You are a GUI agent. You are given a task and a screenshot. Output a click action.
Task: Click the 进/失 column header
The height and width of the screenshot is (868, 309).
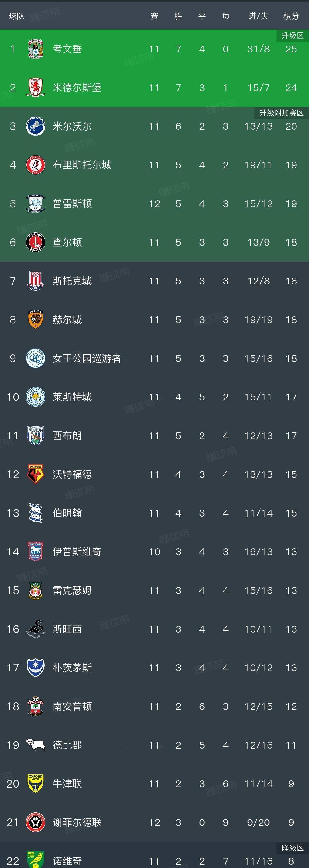coord(258,16)
